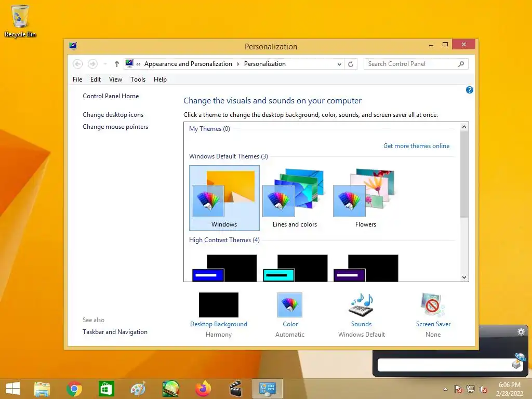Open the Windows Store taskbar icon
The width and height of the screenshot is (532, 399).
(107, 389)
